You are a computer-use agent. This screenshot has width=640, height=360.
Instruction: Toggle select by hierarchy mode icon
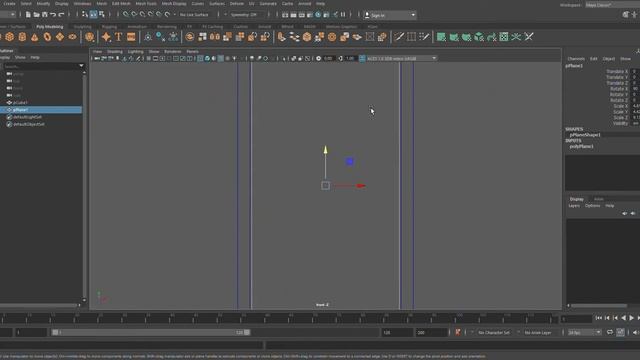click(85, 15)
